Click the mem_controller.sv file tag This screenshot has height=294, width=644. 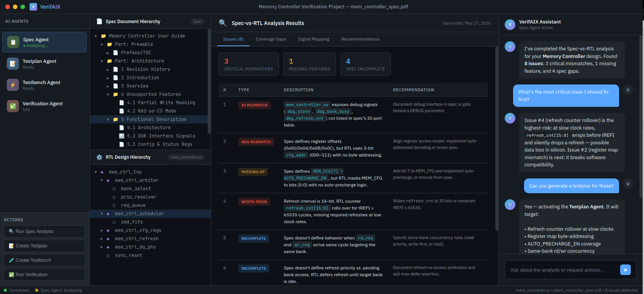coord(307,105)
